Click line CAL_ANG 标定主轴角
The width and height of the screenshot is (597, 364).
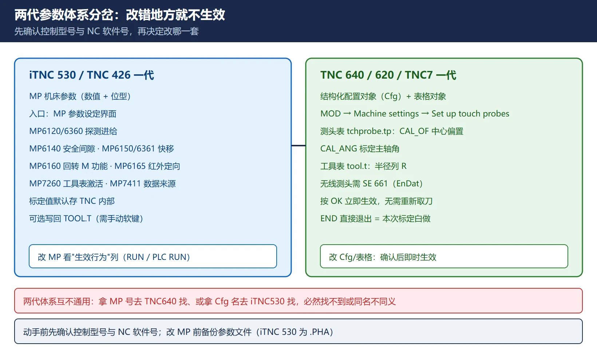360,149
